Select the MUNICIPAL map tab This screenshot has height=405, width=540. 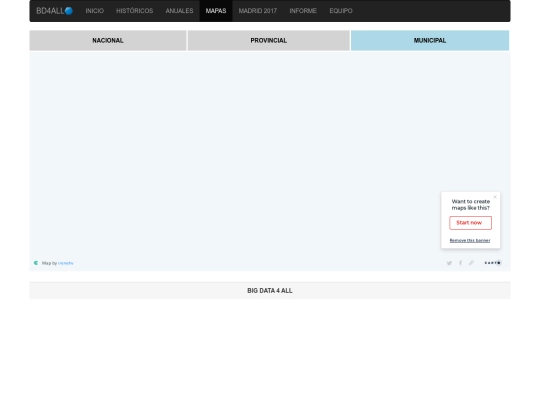430,40
